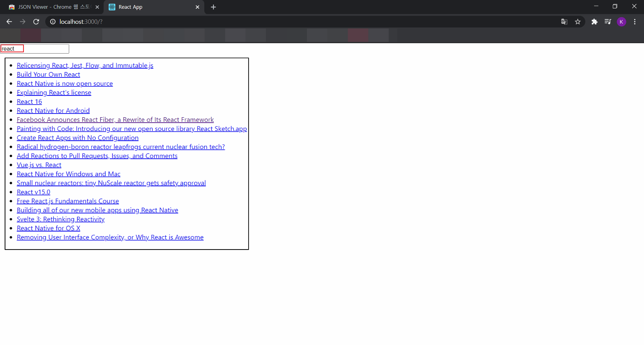Minimize the Chrome window
Viewport: 644px width, 345px height.
(x=596, y=6)
